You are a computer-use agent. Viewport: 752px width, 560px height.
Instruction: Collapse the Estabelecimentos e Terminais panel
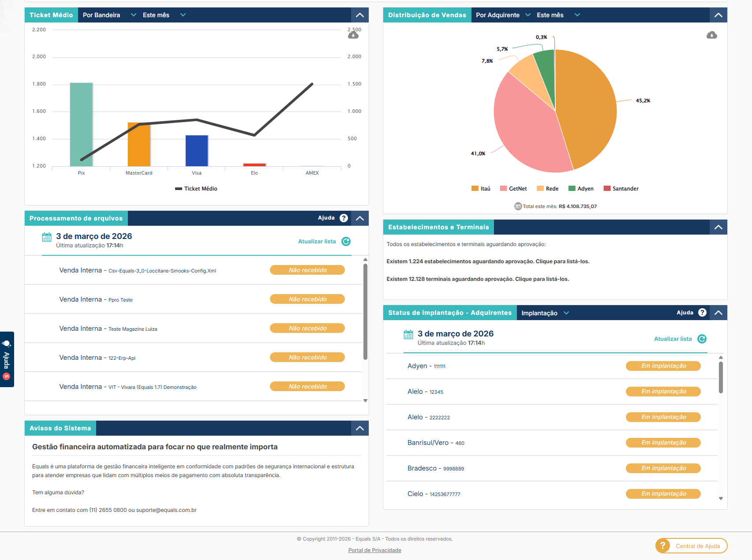(718, 227)
